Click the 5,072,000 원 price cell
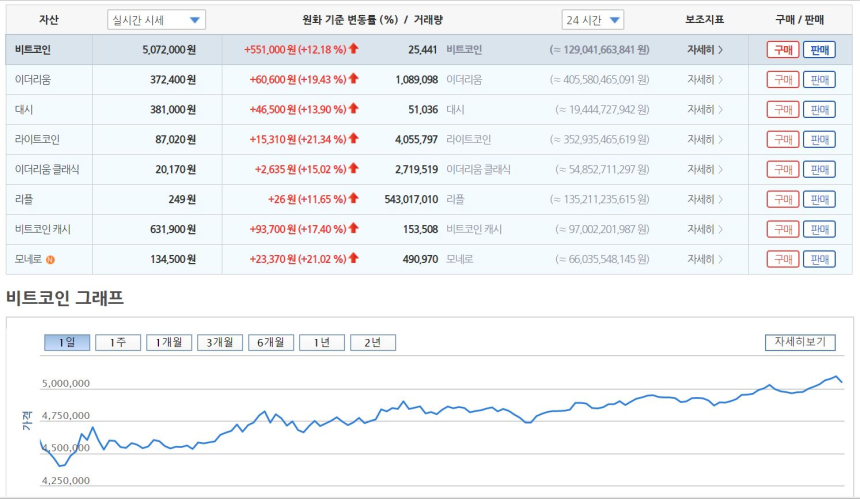This screenshot has width=860, height=499. click(169, 50)
